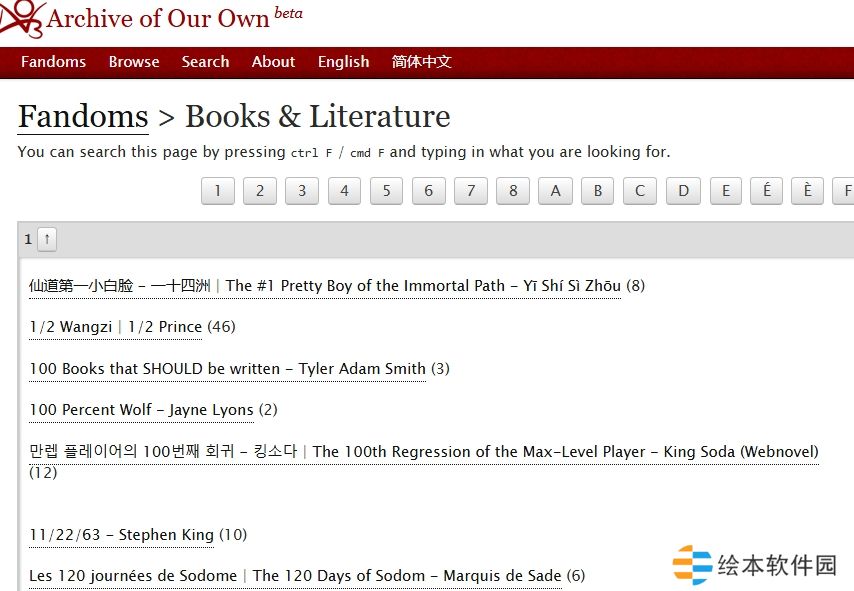Screen dimensions: 854x591
Task: Click the Archive of Our Own title text
Action: [x=158, y=19]
